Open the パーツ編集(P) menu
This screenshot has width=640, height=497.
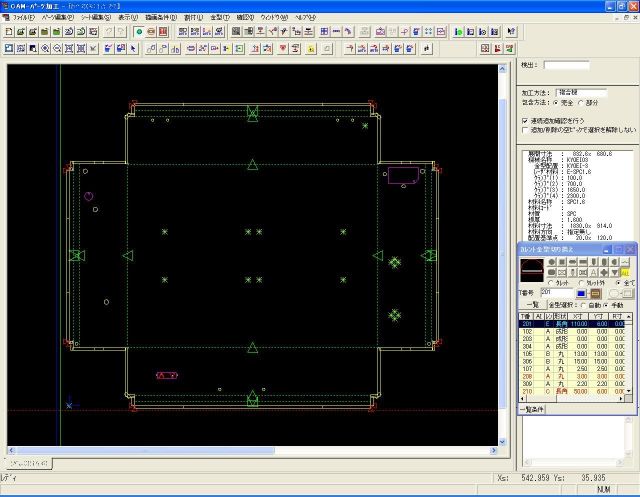click(58, 18)
